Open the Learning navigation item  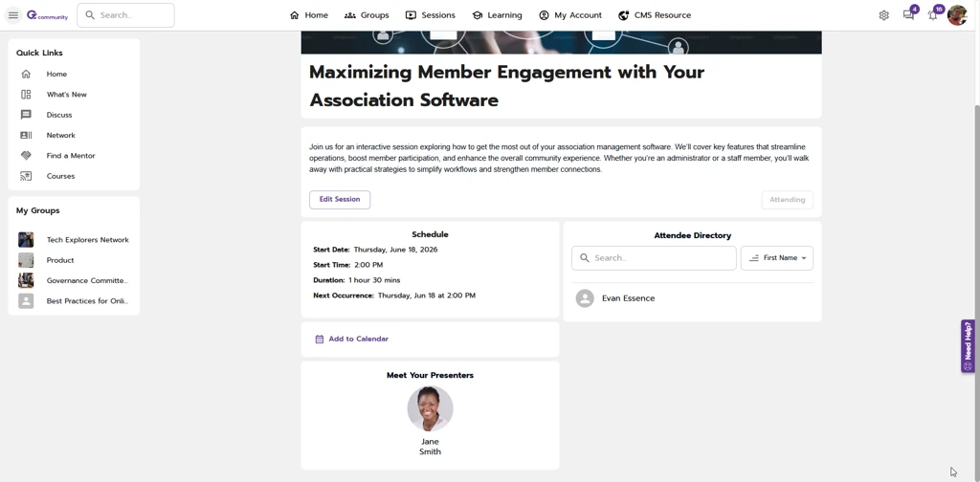pyautogui.click(x=497, y=15)
